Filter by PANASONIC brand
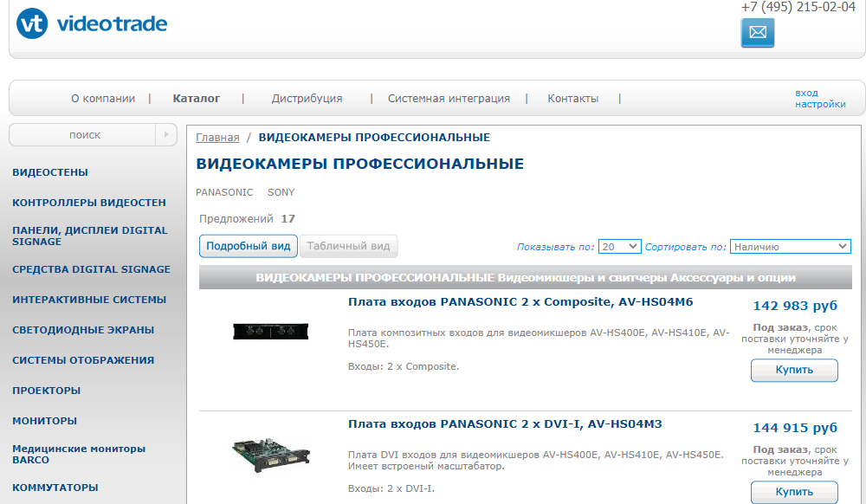Image resolution: width=866 pixels, height=504 pixels. point(224,192)
